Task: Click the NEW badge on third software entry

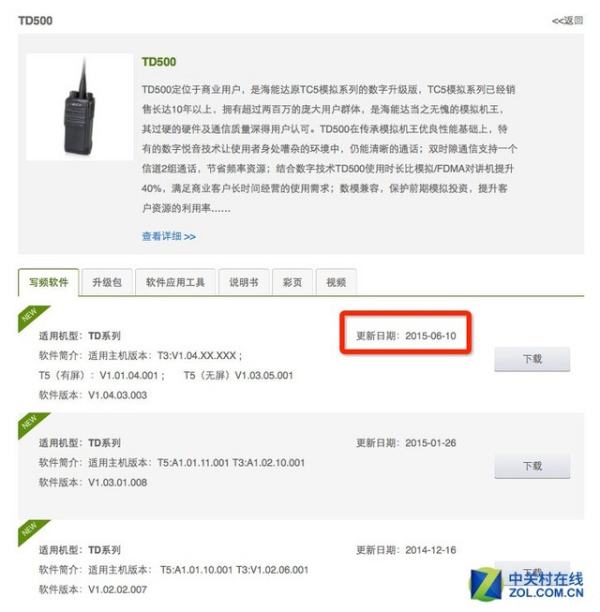Action: [x=32, y=531]
